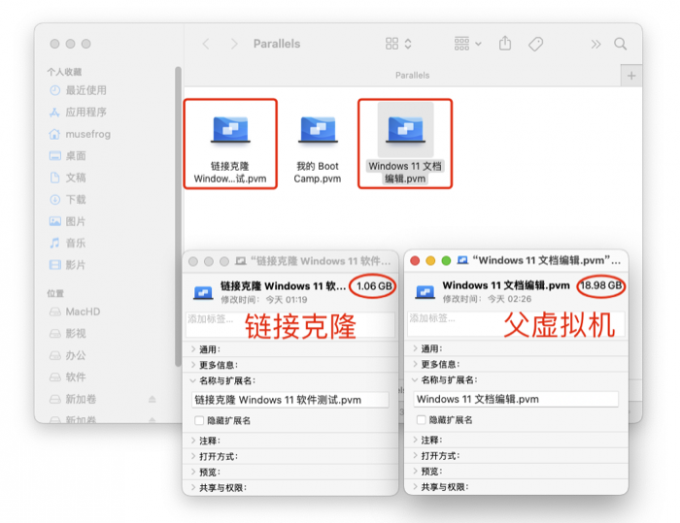Click 修改时间 今天 01:19 text
Image resolution: width=680 pixels, height=523 pixels.
coord(264,300)
